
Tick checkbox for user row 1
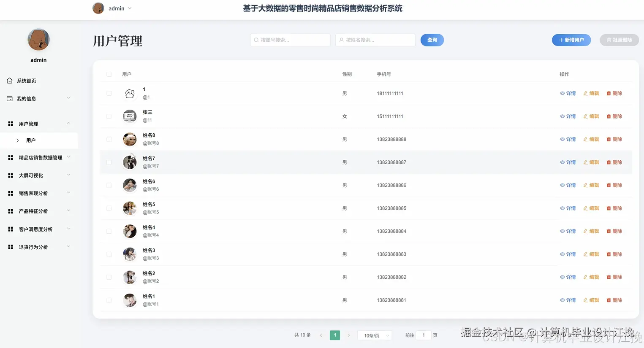pos(109,93)
